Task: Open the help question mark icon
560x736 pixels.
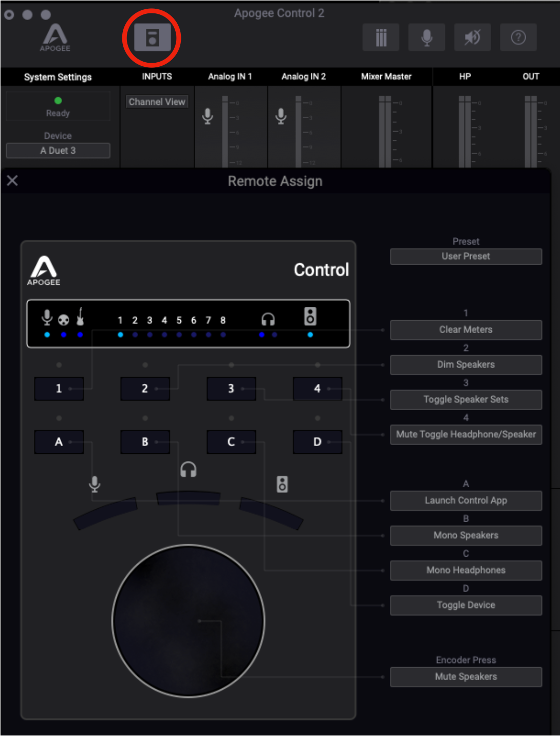Action: [518, 38]
